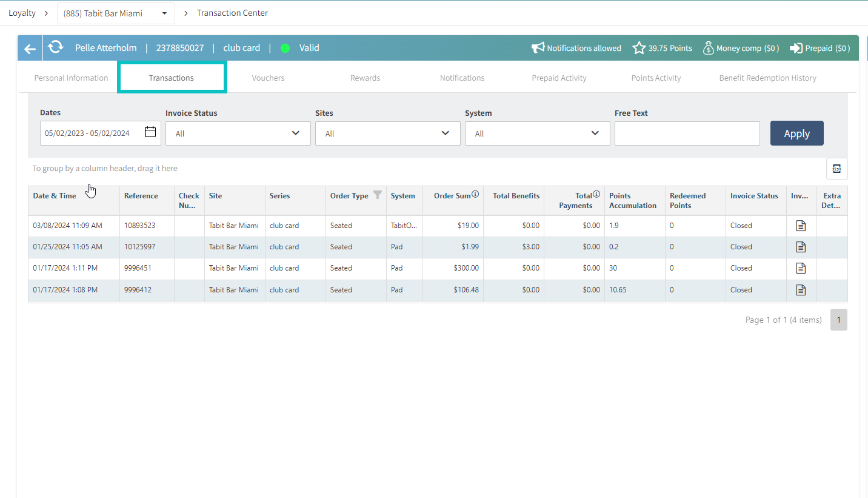
Task: Click the back arrow icon
Action: [30, 49]
